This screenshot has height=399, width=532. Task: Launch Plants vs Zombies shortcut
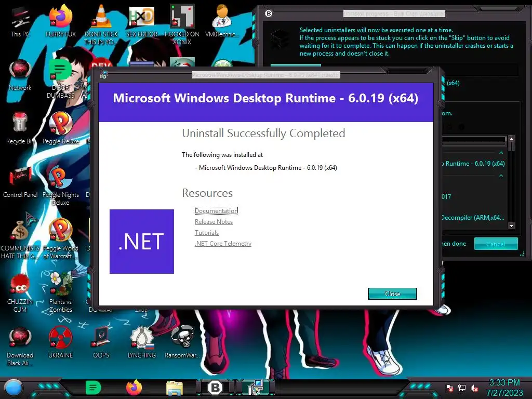tap(60, 293)
